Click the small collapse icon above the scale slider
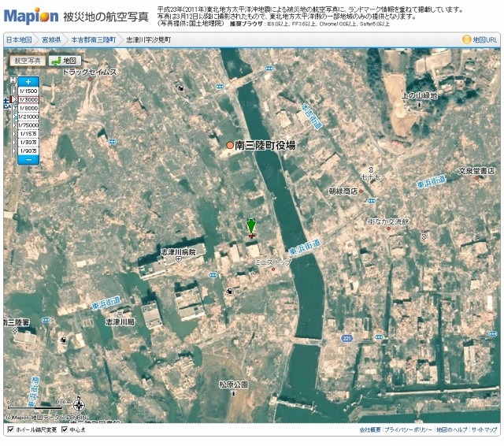 click(13, 80)
